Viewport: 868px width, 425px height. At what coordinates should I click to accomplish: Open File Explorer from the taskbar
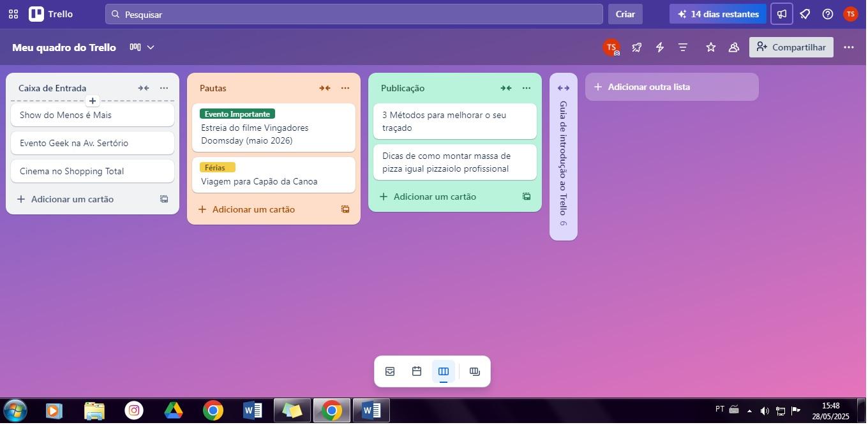94,411
